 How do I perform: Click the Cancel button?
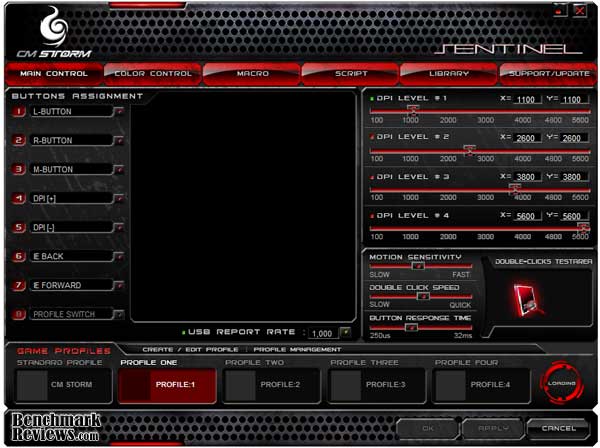[558, 428]
